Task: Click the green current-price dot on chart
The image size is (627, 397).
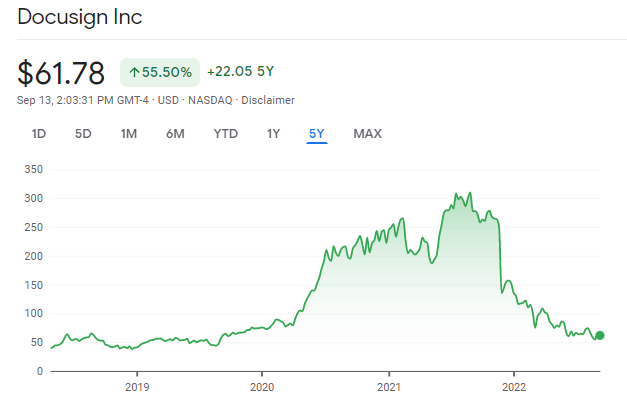Action: (599, 335)
